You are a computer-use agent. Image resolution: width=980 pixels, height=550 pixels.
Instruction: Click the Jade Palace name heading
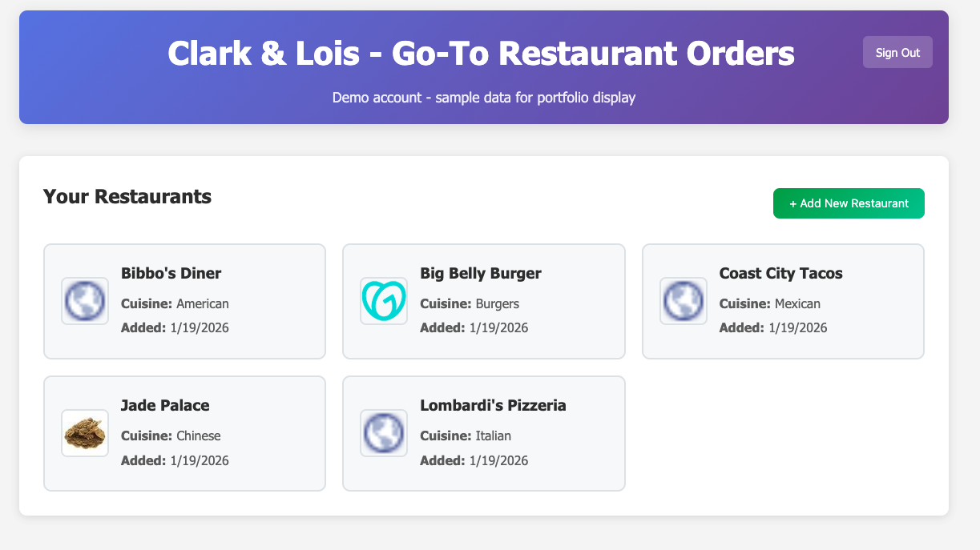click(x=165, y=405)
